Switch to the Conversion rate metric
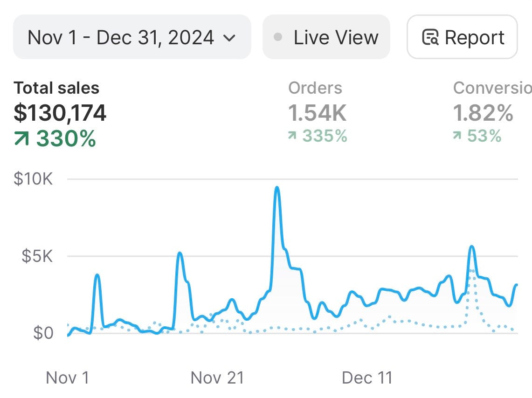This screenshot has width=532, height=398. coord(492,88)
